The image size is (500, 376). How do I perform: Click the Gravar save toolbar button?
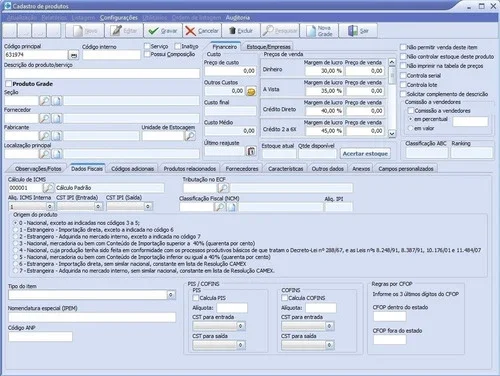pyautogui.click(x=163, y=31)
